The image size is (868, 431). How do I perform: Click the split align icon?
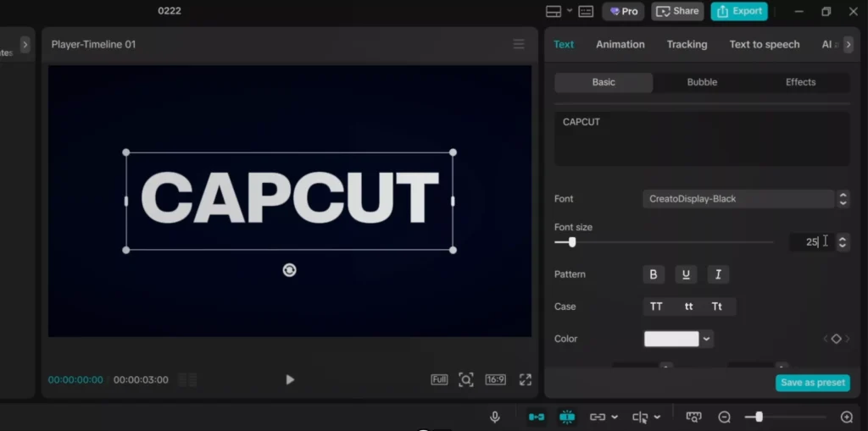click(640, 417)
